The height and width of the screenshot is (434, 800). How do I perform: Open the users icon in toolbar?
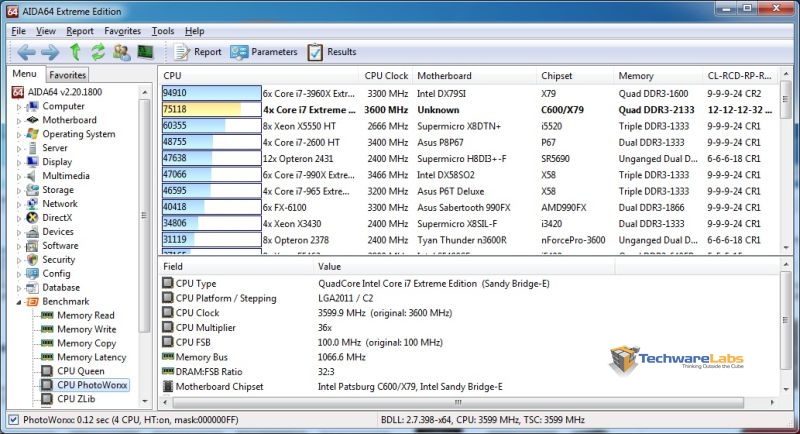click(121, 52)
